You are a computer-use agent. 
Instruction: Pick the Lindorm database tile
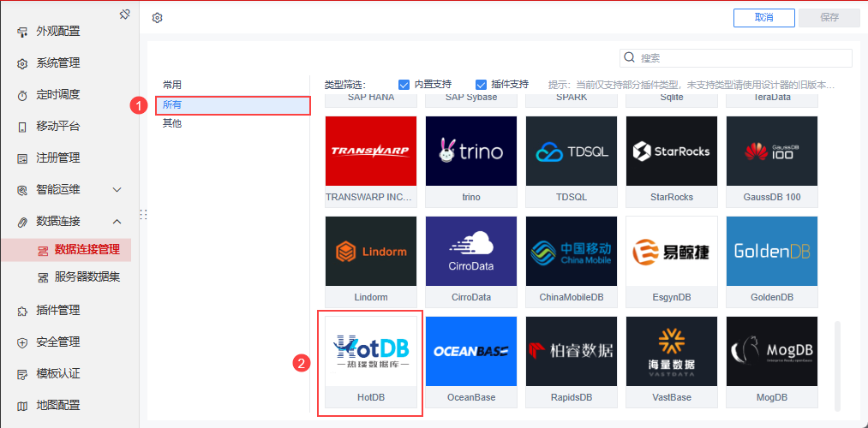click(x=371, y=262)
